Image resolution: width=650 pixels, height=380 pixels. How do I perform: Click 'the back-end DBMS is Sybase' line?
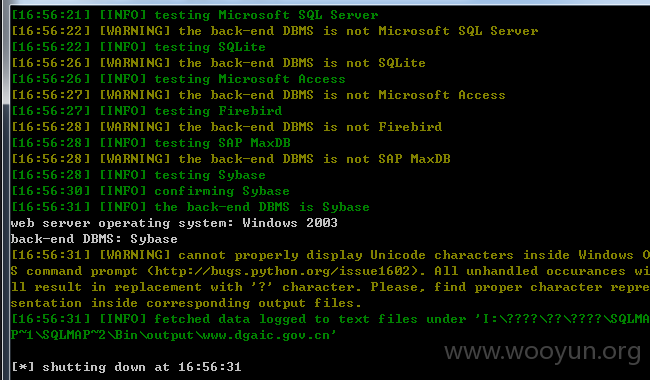190,207
